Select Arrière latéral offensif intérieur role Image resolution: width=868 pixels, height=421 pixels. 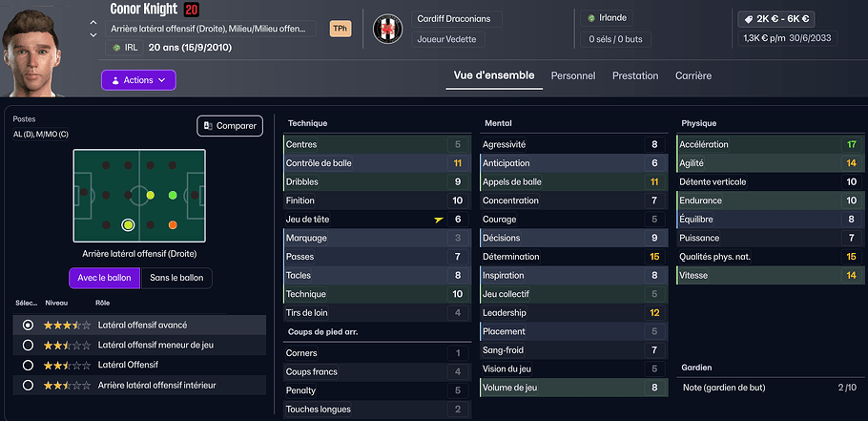(28, 385)
